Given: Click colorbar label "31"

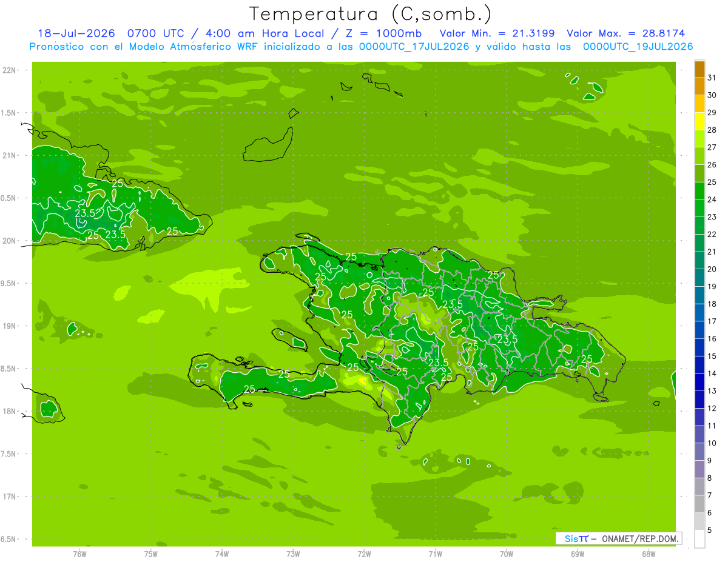Looking at the screenshot, I should pyautogui.click(x=712, y=78).
